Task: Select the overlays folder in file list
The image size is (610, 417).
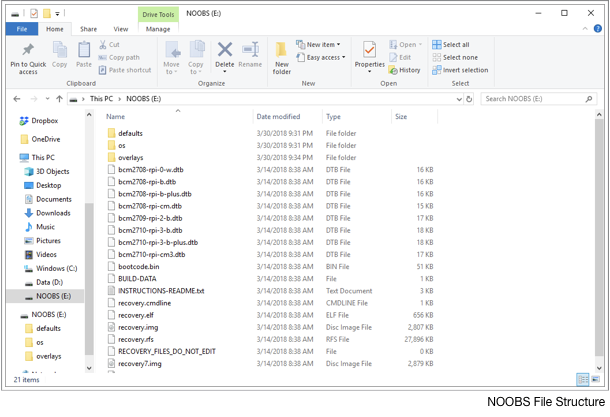Action: pyautogui.click(x=131, y=158)
